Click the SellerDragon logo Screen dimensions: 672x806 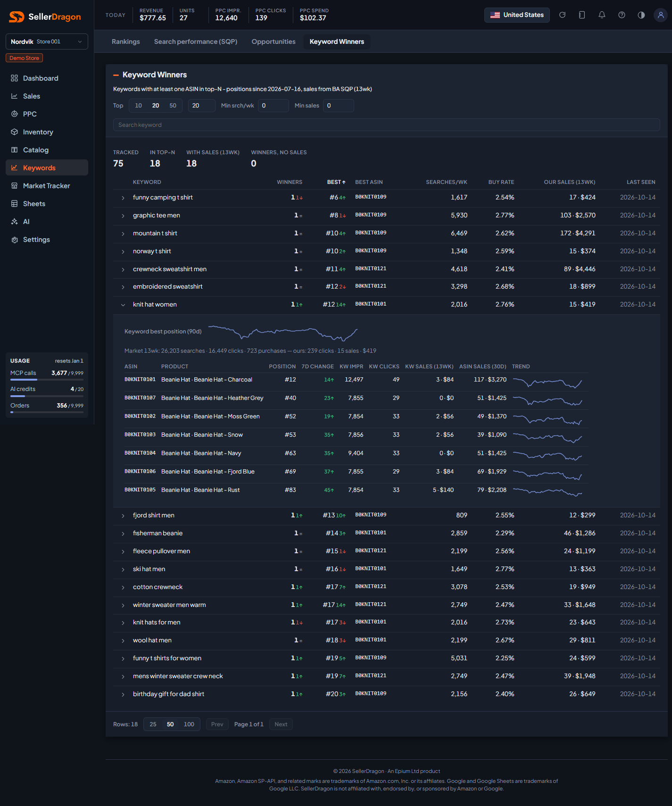(45, 17)
